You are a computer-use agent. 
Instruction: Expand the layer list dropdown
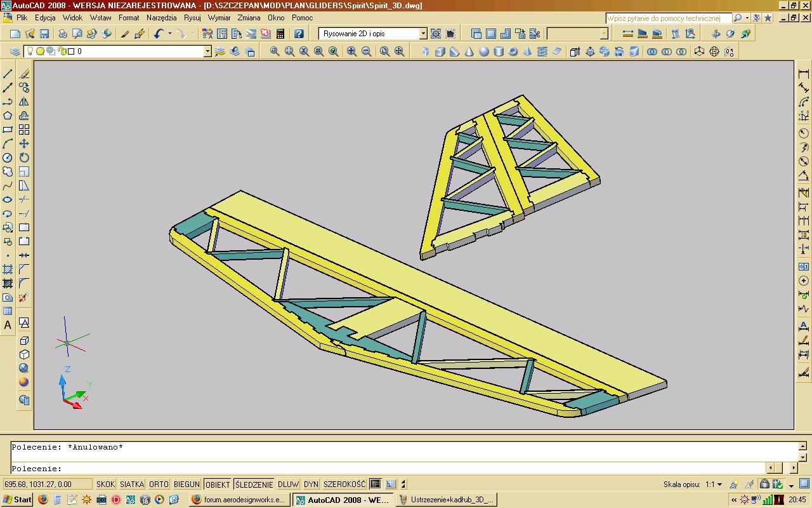click(207, 51)
